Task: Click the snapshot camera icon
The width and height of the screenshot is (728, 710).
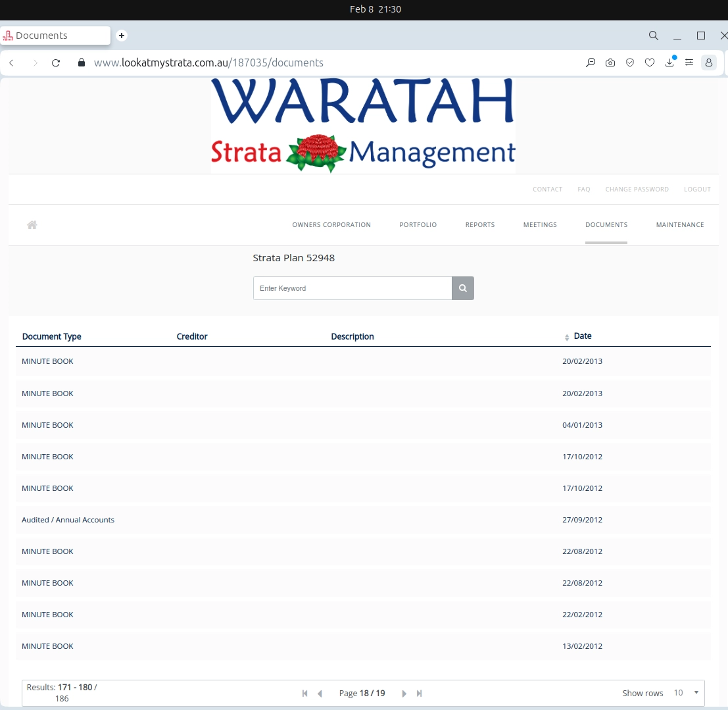Action: coord(610,63)
